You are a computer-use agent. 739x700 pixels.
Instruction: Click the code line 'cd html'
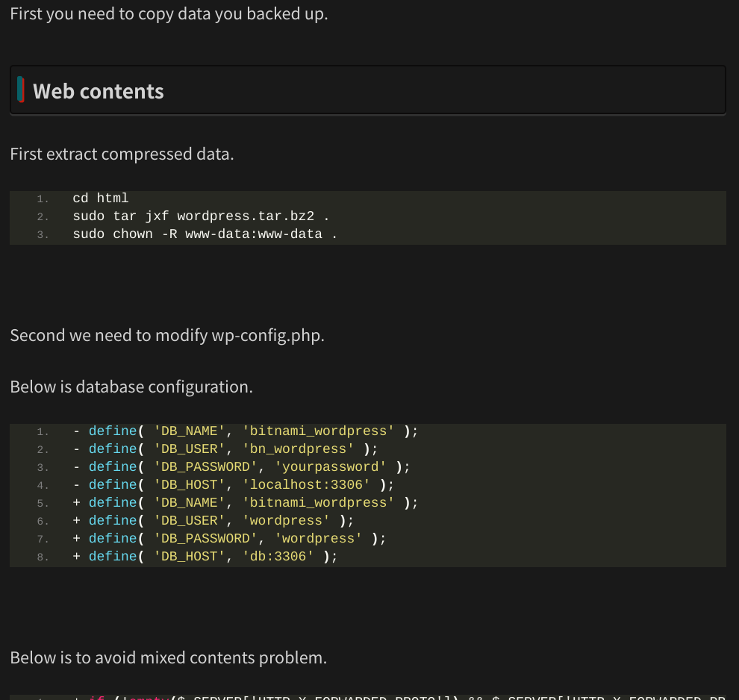(100, 199)
